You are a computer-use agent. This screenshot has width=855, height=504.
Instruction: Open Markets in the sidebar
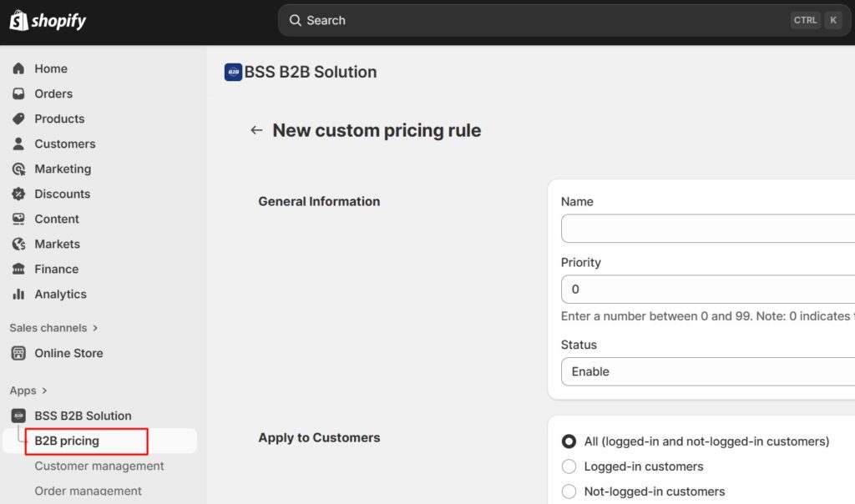click(x=58, y=244)
